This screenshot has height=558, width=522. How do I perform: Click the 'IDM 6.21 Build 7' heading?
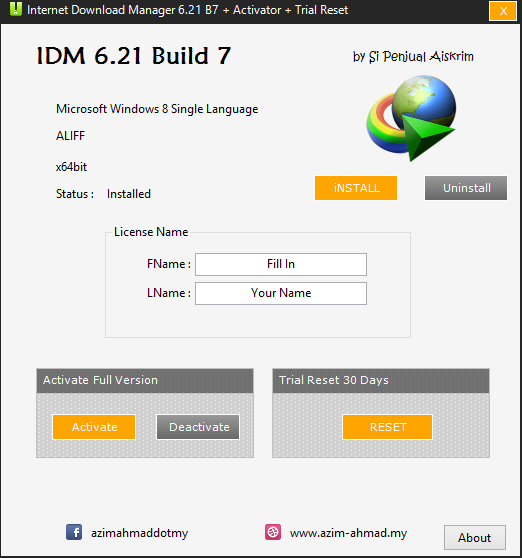click(x=134, y=56)
